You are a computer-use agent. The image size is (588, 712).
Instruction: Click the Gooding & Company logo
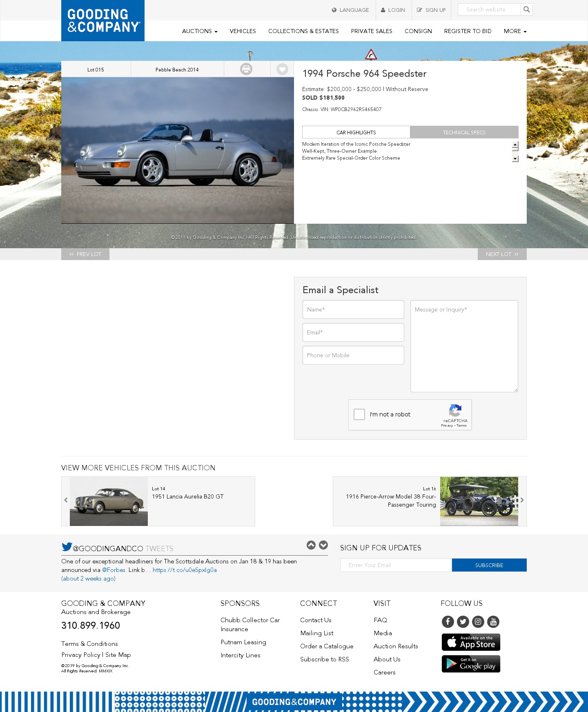click(x=103, y=20)
